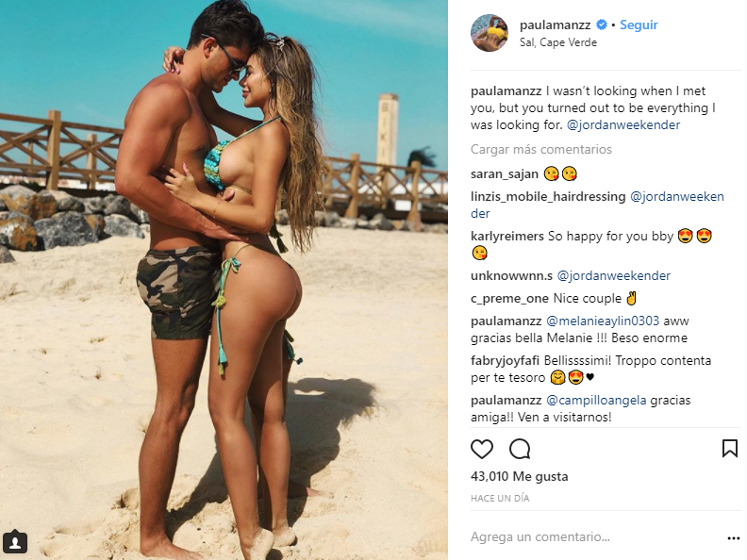
Task: Open @campilloangela mention link
Action: [x=596, y=401]
